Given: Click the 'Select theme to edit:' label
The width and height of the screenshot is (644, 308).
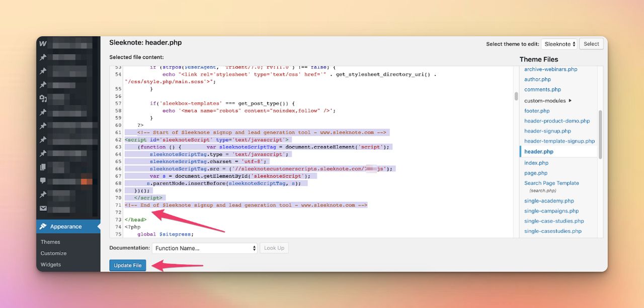Looking at the screenshot, I should [x=513, y=44].
